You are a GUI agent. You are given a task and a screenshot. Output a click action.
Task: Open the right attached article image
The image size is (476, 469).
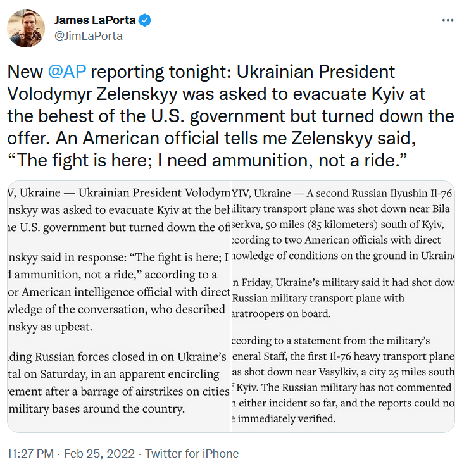click(x=343, y=306)
